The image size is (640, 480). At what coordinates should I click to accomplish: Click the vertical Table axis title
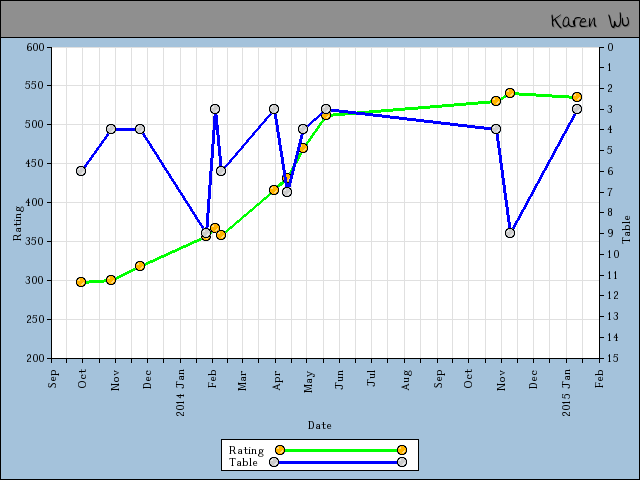(x=626, y=229)
